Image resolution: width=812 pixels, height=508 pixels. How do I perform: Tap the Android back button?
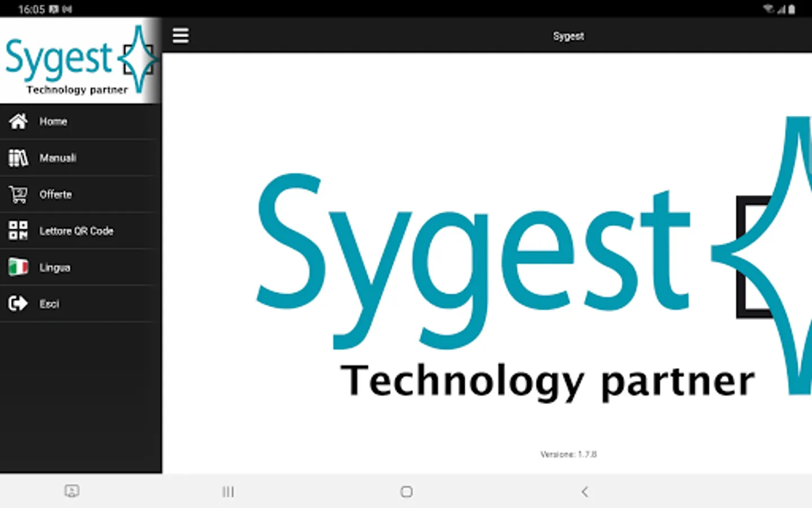point(585,492)
